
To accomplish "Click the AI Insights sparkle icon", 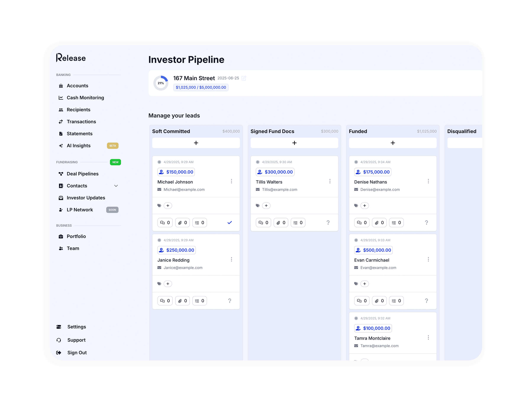I will (61, 146).
